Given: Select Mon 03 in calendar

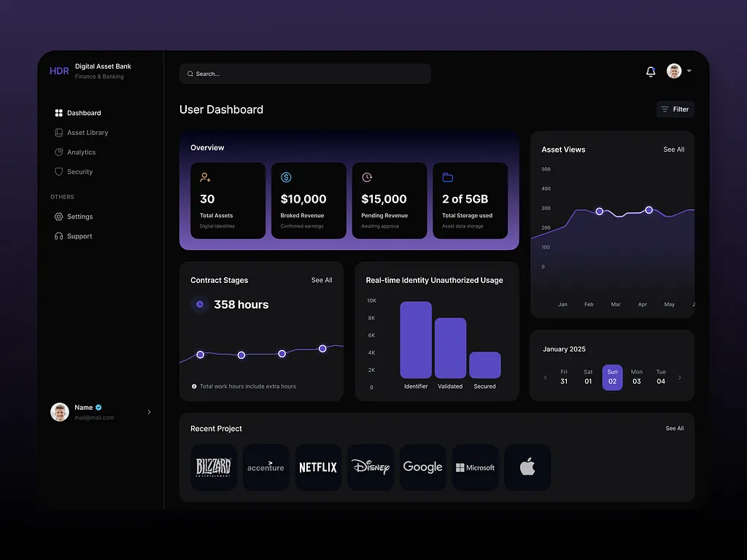Looking at the screenshot, I should [x=636, y=377].
